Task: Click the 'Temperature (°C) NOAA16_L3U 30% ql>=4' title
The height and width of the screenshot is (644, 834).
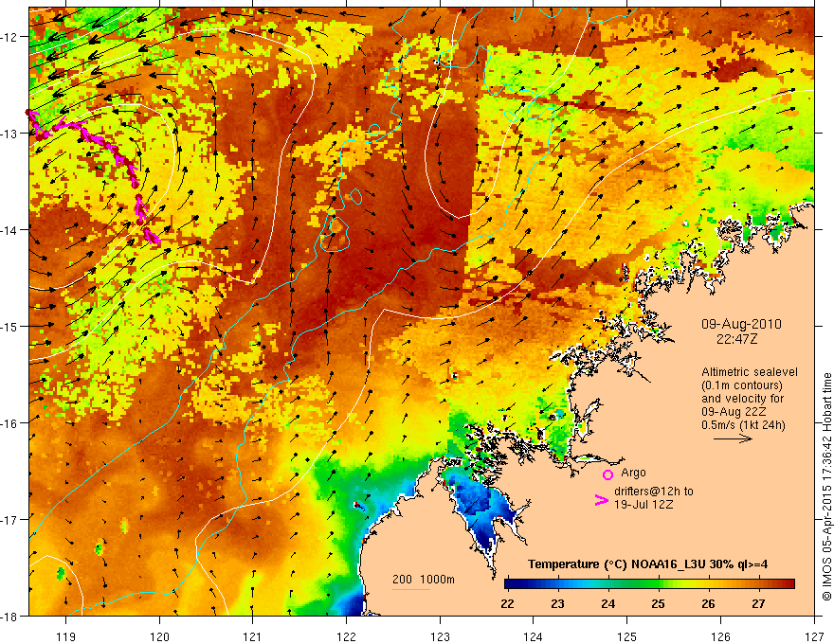Action: (647, 564)
